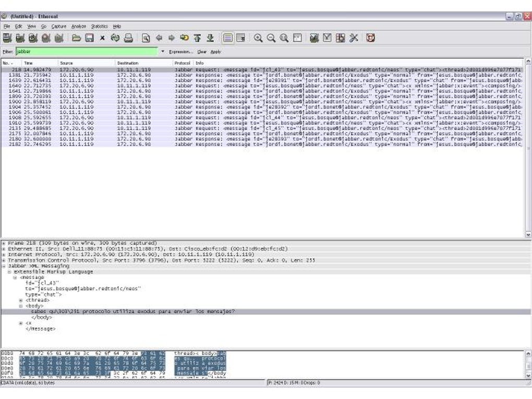Open the Go menu
532x399 pixels.
coord(43,26)
